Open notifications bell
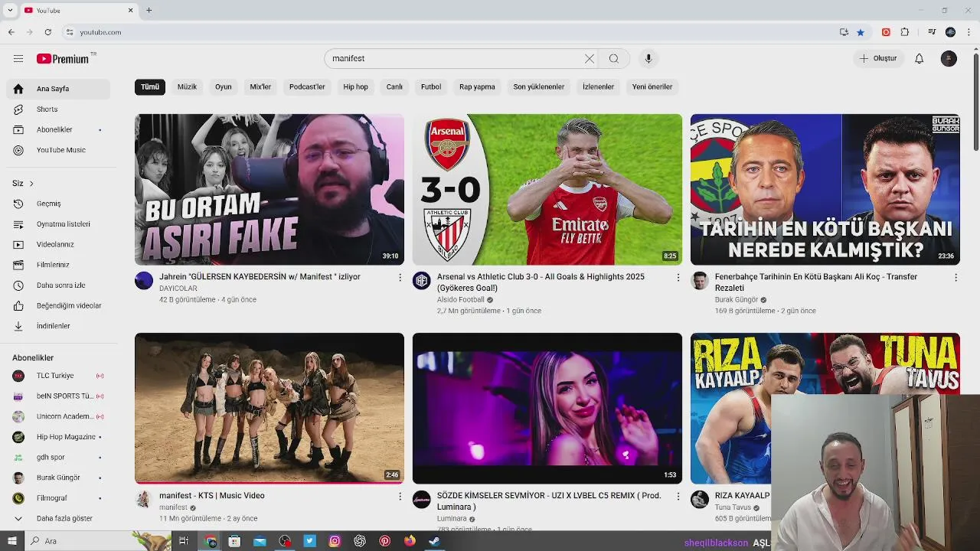This screenshot has height=551, width=980. click(x=920, y=59)
